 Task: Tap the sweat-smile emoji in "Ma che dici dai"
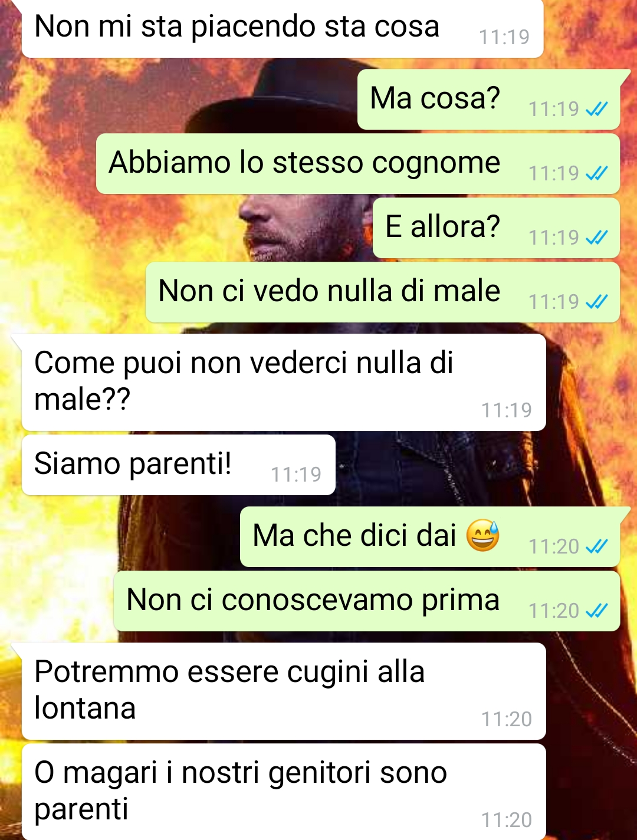482,535
